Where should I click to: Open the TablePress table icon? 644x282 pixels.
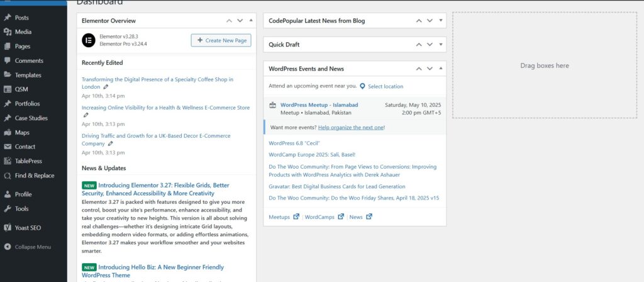(8, 161)
